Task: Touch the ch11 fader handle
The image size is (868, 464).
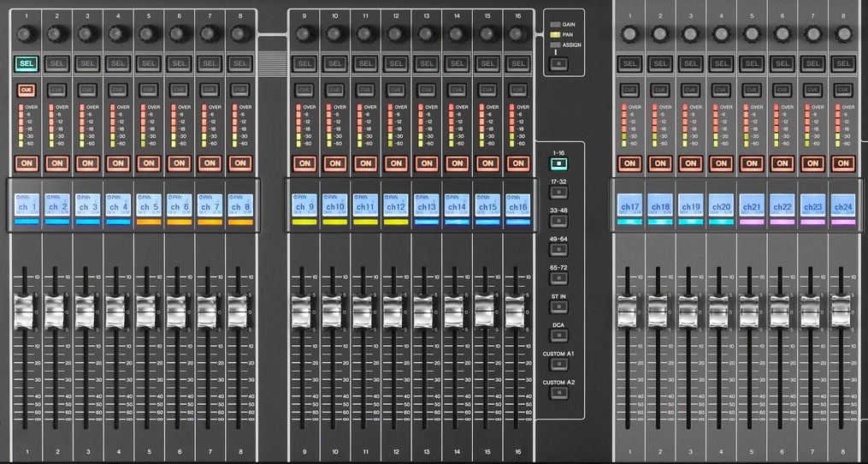Action: [x=362, y=312]
